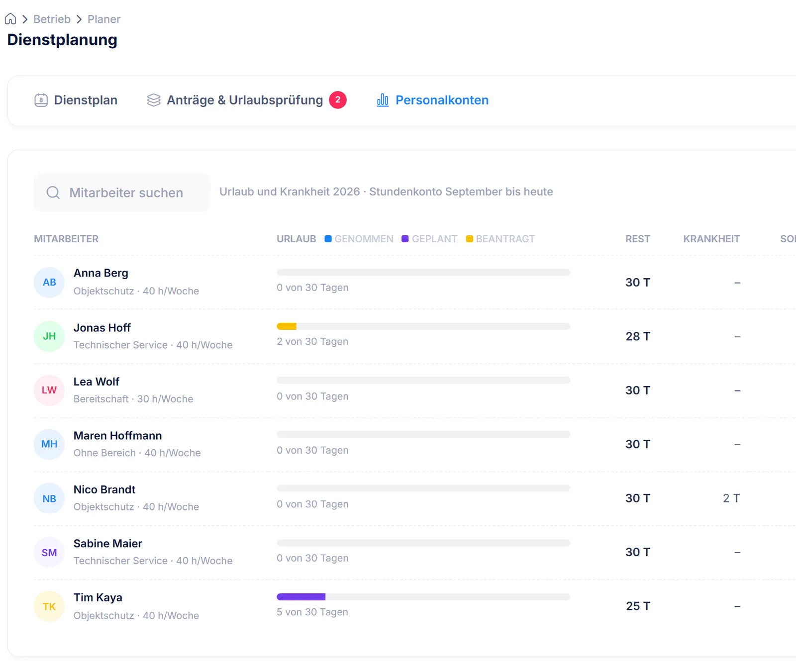Click the URLAUB column header

[x=297, y=239]
